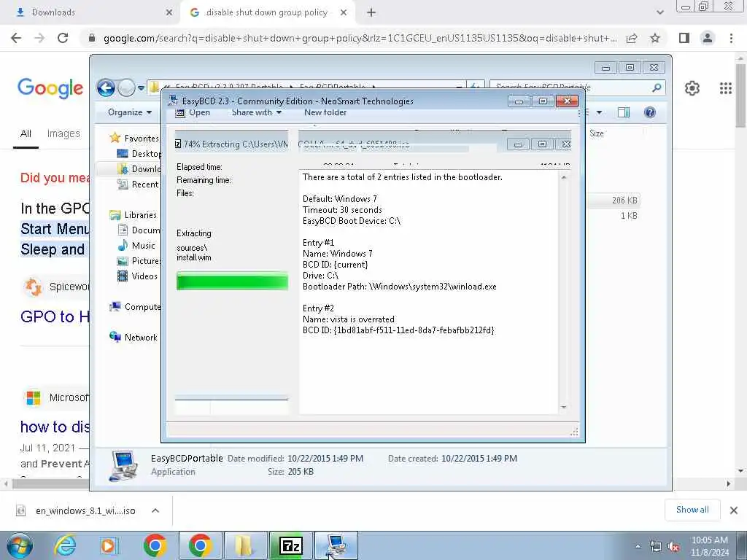Open the All search filter
Screen dimensions: 747x560
(26, 134)
